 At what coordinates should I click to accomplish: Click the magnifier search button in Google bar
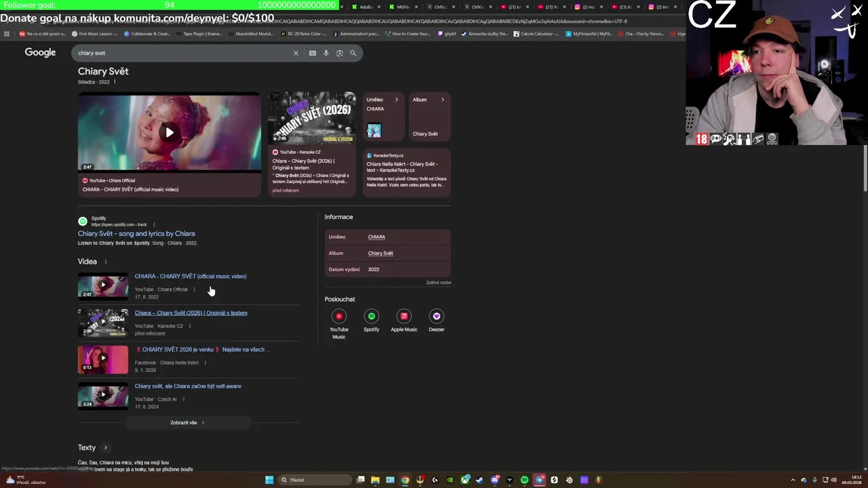point(353,53)
